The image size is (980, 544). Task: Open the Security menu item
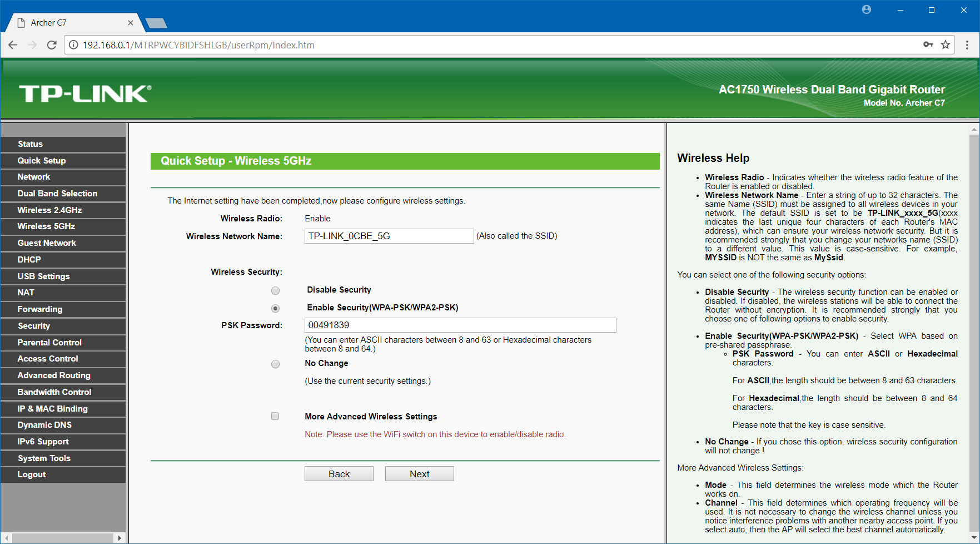(x=63, y=326)
